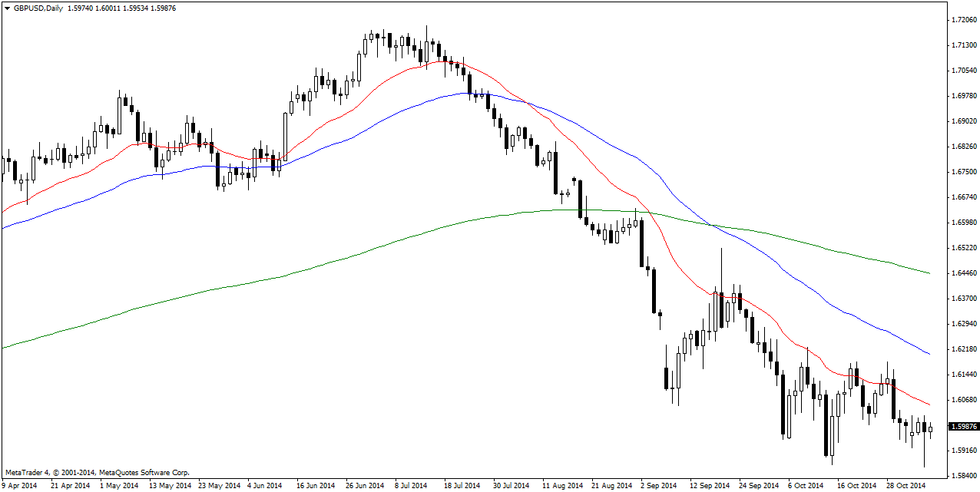The height and width of the screenshot is (492, 980).
Task: Click price label 1.64460
Action: pos(964,272)
